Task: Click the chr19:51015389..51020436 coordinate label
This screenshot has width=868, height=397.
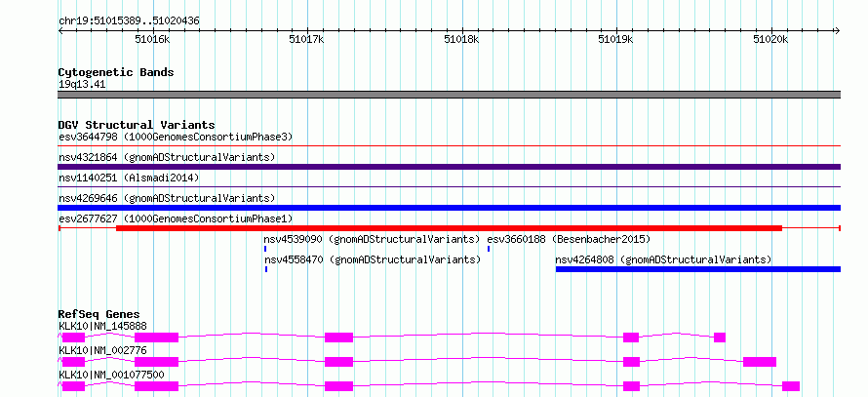Action: tap(129, 21)
